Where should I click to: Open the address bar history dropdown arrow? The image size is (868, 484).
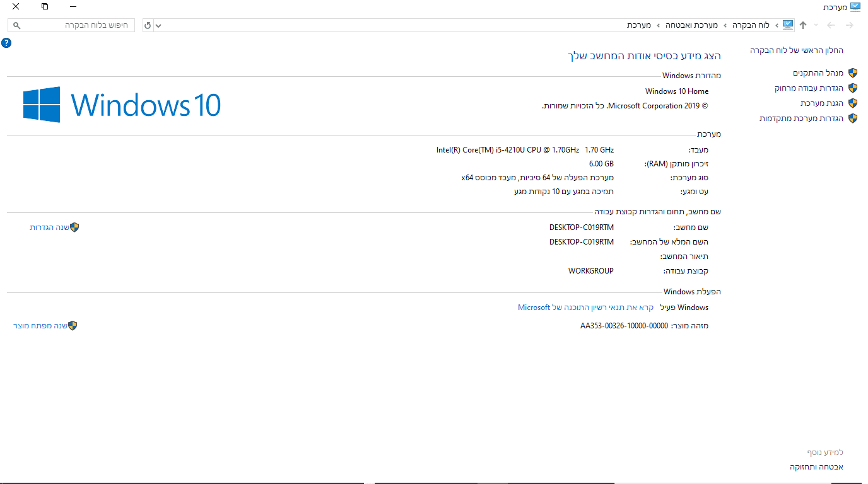pyautogui.click(x=158, y=25)
